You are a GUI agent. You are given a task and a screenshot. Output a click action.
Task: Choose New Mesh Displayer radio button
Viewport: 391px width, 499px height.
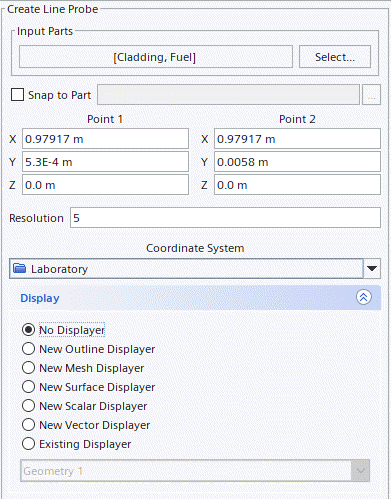[x=28, y=368]
